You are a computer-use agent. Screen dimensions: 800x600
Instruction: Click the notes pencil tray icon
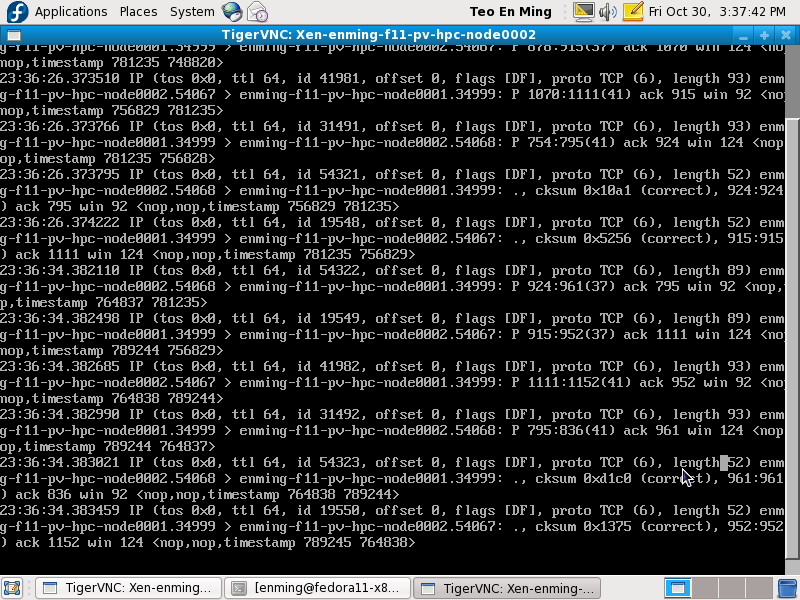(633, 12)
